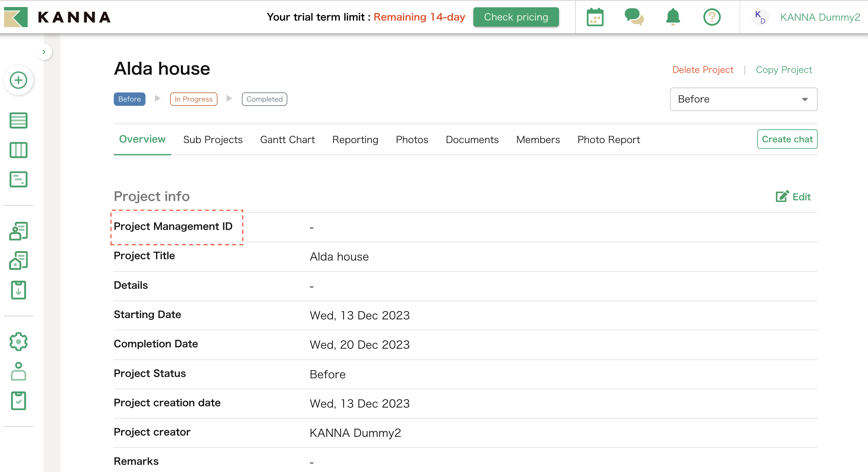
Task: Select the Before status badge
Action: pyautogui.click(x=129, y=99)
